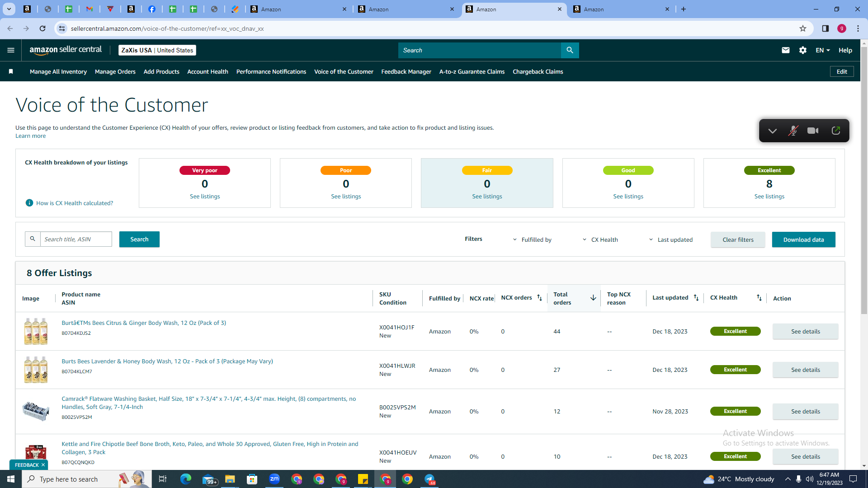Screen dimensions: 868x488
Task: Open the Seller Central messages envelope
Action: point(786,50)
